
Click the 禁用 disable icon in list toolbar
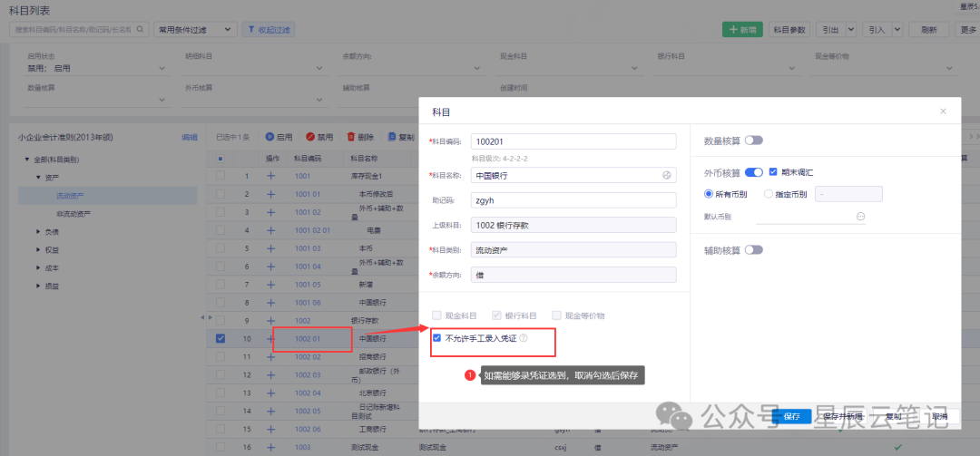[x=310, y=137]
